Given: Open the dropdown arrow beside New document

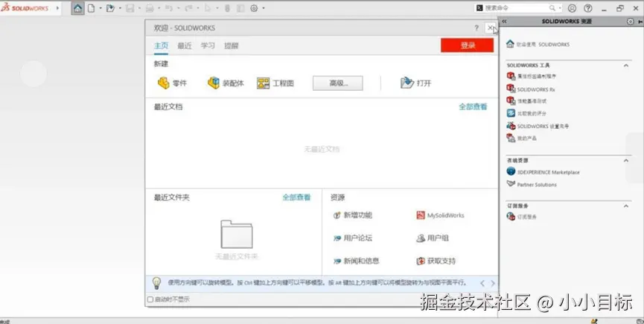Looking at the screenshot, I should (x=101, y=8).
